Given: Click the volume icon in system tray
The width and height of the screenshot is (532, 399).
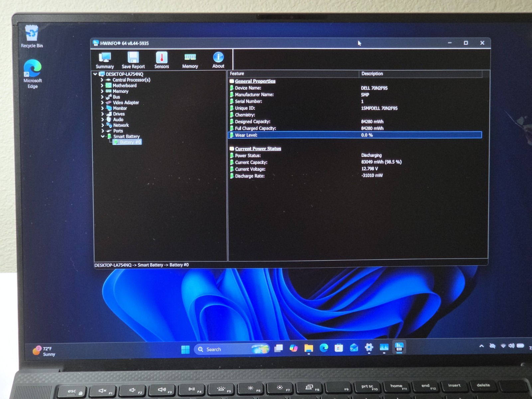Looking at the screenshot, I should (x=511, y=346).
